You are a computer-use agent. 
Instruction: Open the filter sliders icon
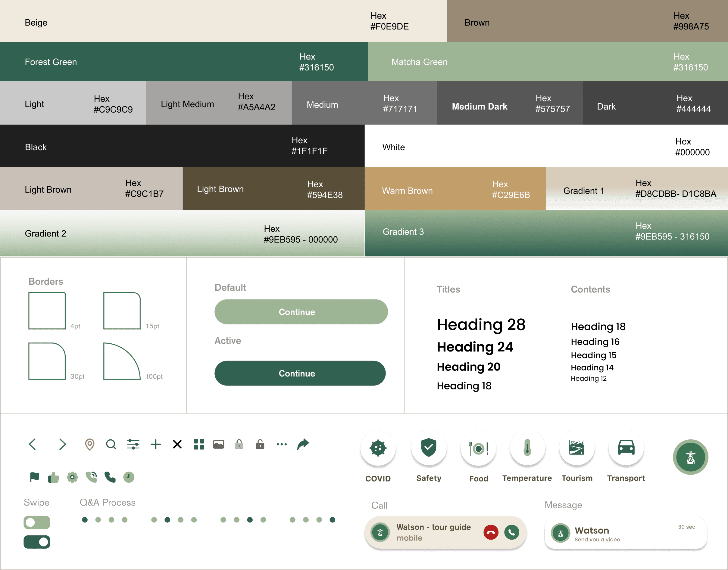point(133,445)
